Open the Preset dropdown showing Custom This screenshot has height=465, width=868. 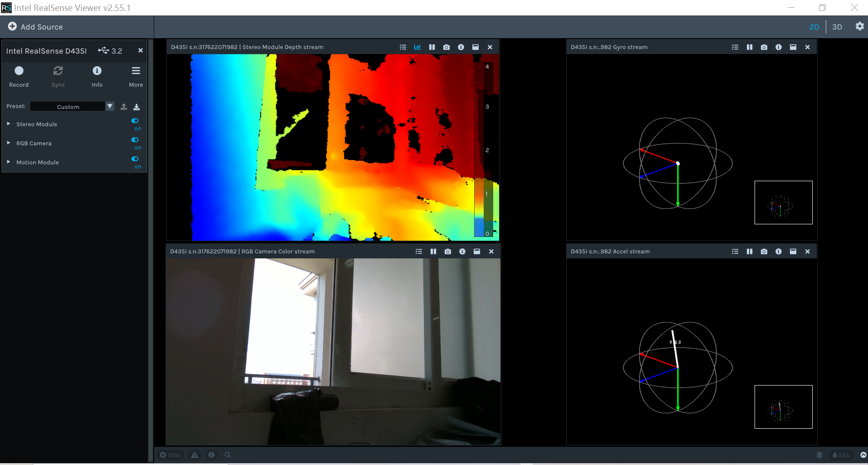coord(72,106)
